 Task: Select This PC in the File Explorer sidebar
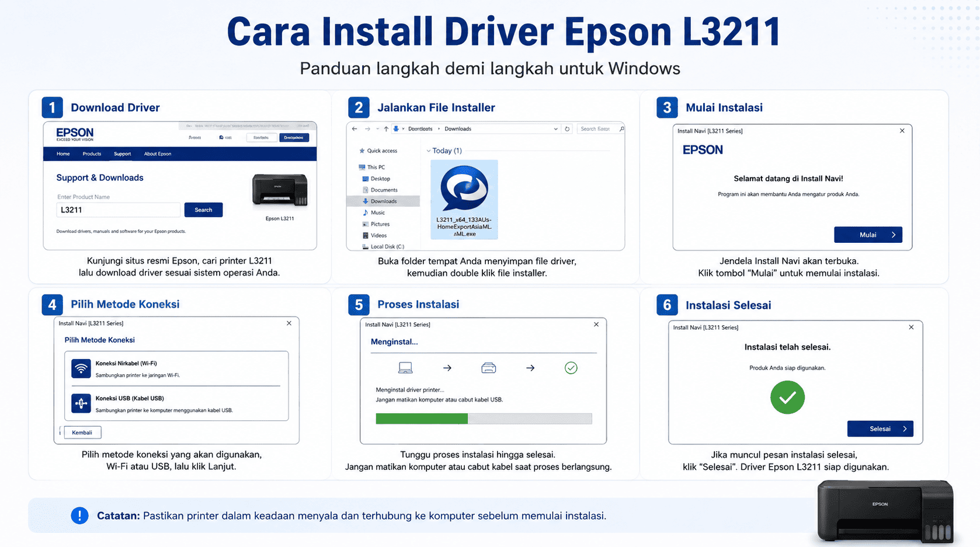click(x=372, y=167)
